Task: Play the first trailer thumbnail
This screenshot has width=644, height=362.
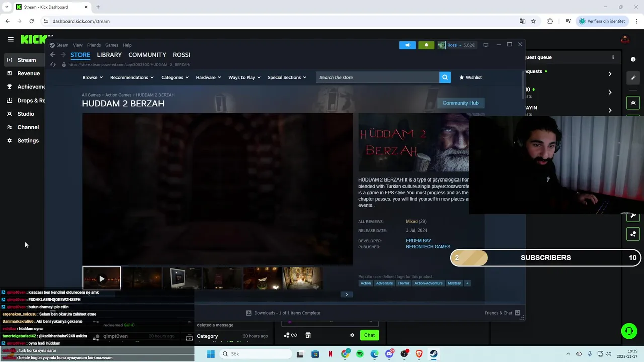Action: (x=102, y=278)
